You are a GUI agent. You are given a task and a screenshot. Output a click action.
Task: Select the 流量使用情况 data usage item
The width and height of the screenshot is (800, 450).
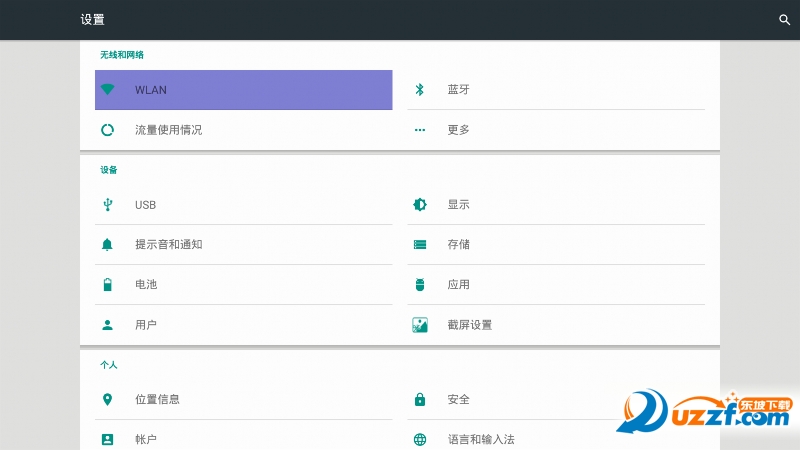pos(168,130)
